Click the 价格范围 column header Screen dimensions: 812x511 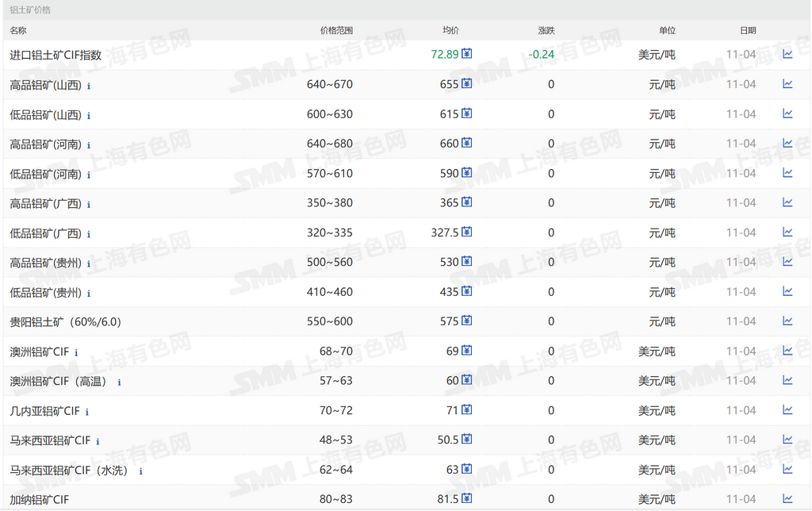(336, 31)
